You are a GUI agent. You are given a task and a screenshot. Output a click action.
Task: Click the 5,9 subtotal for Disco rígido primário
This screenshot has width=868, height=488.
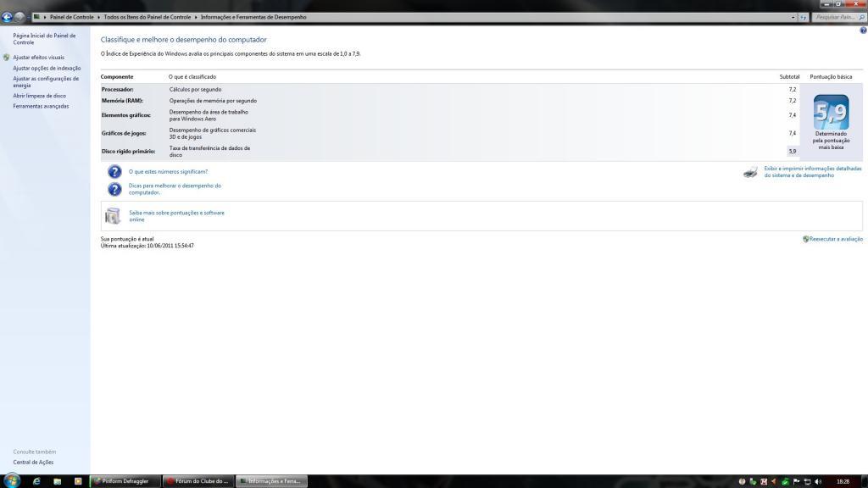point(793,151)
